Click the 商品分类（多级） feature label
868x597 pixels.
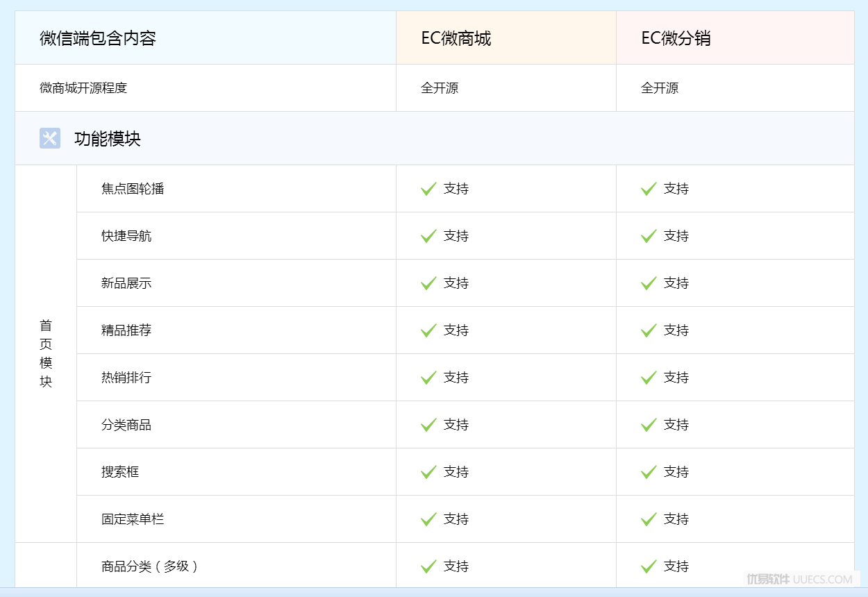click(150, 566)
